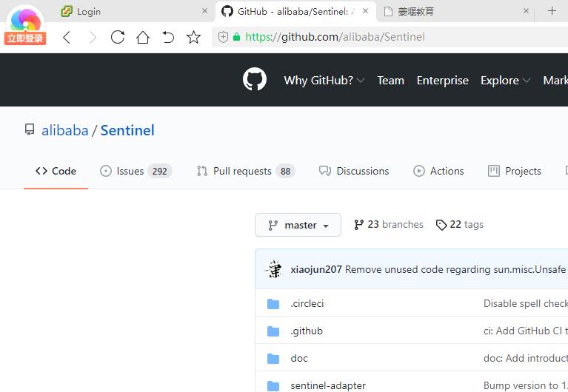Click the Issues count badge 292
The image size is (568, 392).
click(159, 171)
